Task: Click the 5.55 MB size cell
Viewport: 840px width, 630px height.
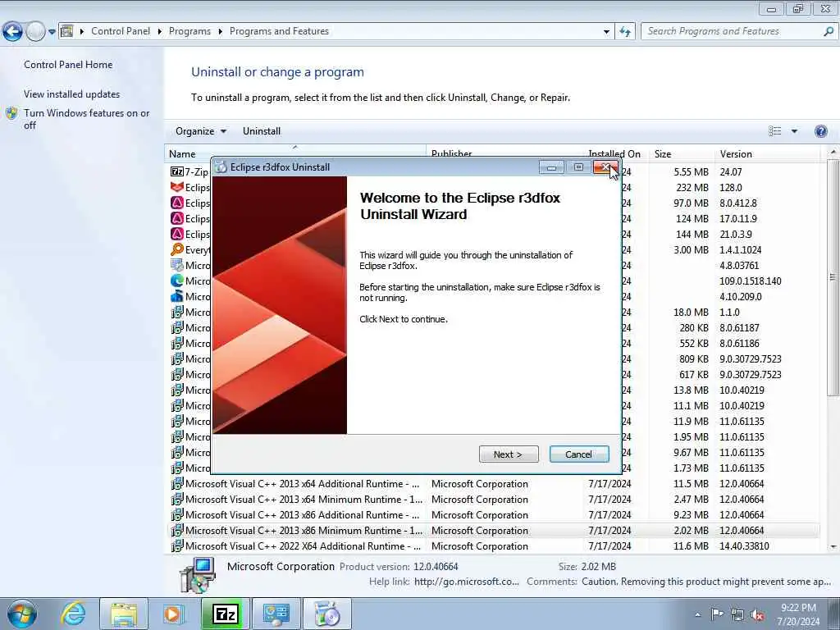Action: [691, 172]
